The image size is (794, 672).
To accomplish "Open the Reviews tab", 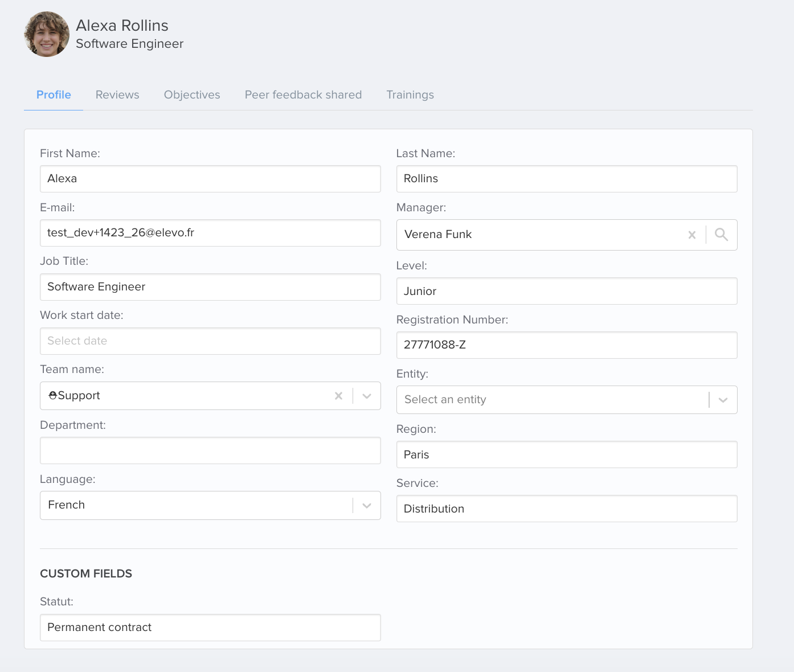I will pos(117,95).
